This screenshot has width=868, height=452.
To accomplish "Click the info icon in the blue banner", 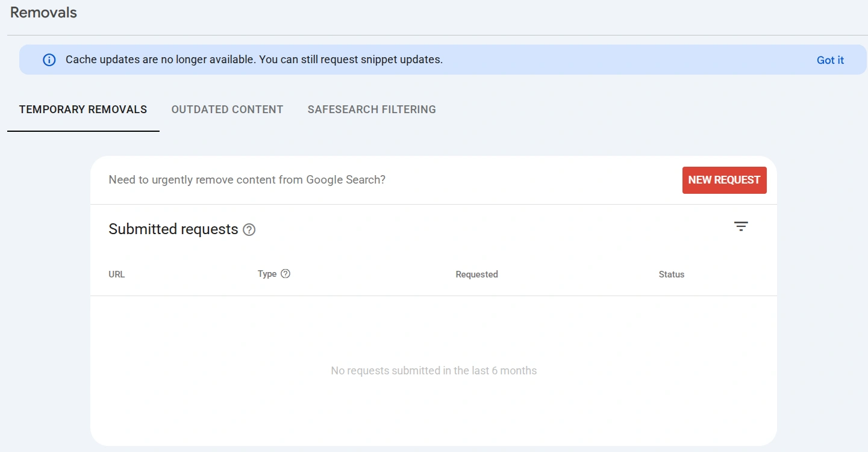I will (49, 60).
